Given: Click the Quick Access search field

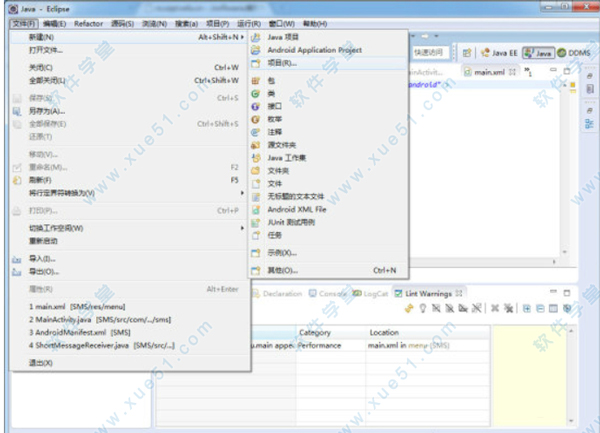Looking at the screenshot, I should [428, 52].
